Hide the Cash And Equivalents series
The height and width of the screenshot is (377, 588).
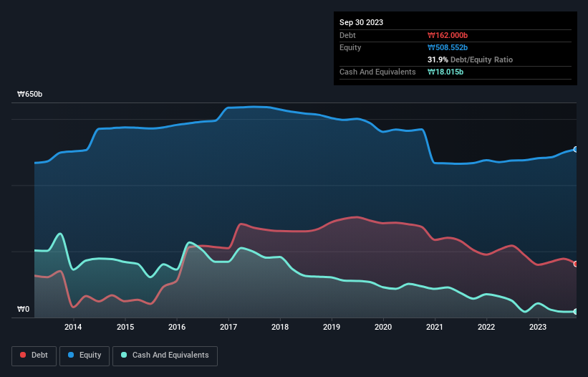pos(165,355)
